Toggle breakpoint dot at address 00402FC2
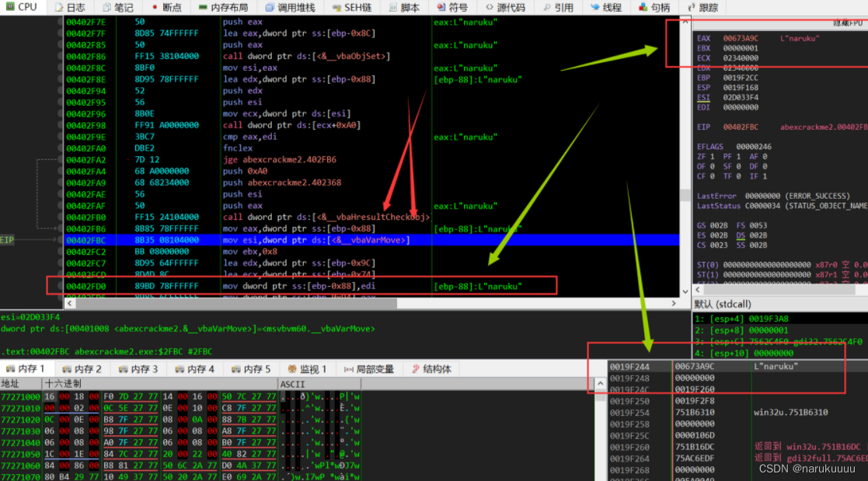The height and width of the screenshot is (481, 868). click(61, 251)
